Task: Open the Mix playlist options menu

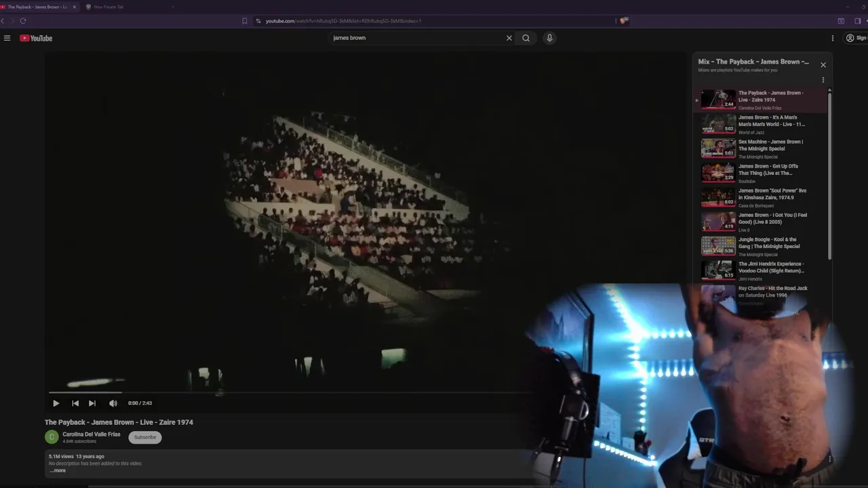Action: (x=823, y=80)
